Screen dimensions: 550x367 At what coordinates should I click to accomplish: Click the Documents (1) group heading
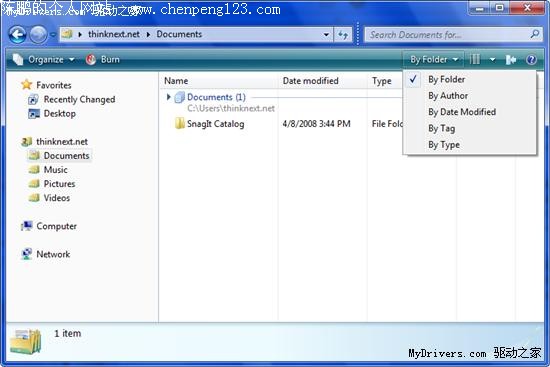(x=216, y=97)
